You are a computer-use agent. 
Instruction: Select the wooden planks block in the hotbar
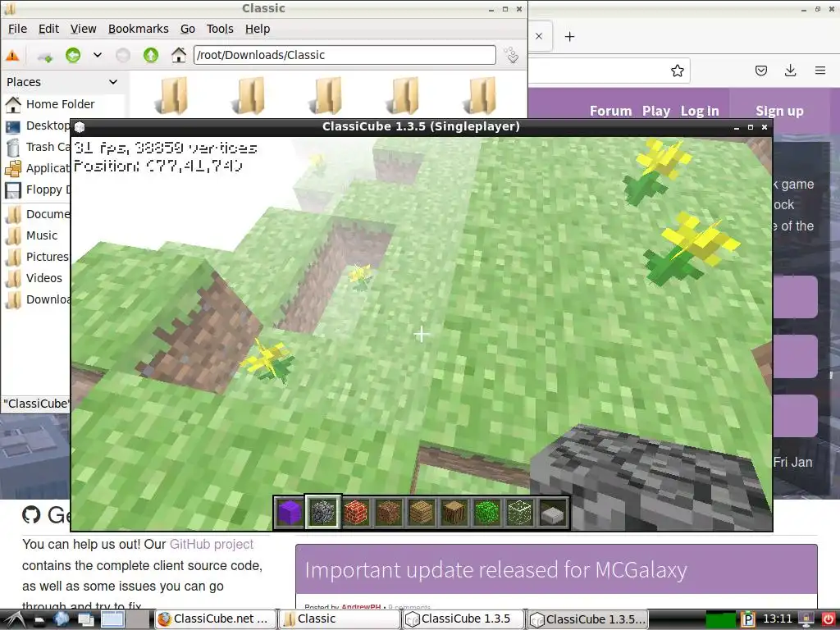click(x=422, y=512)
